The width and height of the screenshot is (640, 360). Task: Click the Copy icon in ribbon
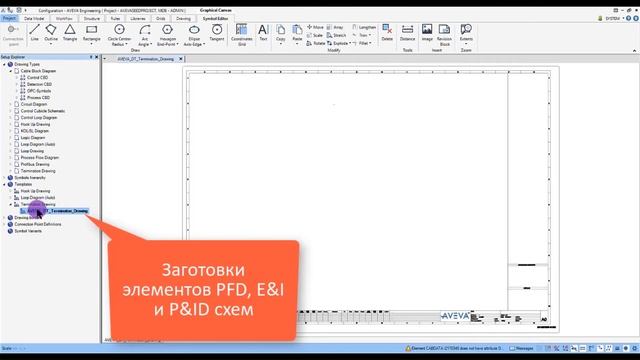[x=280, y=31]
